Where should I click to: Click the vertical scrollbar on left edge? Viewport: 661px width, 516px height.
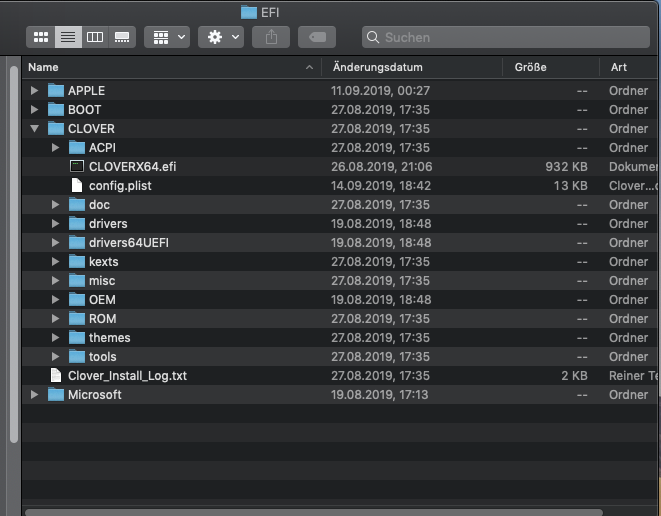click(x=14, y=254)
